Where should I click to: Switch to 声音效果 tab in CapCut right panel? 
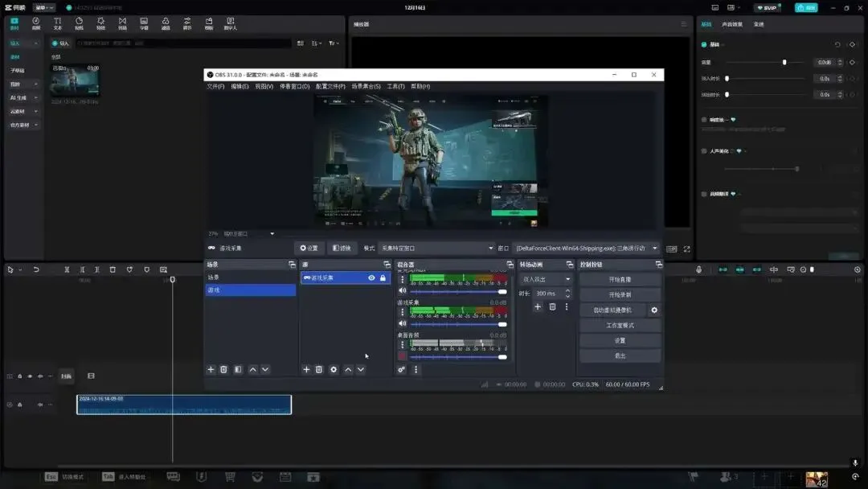pyautogui.click(x=732, y=24)
